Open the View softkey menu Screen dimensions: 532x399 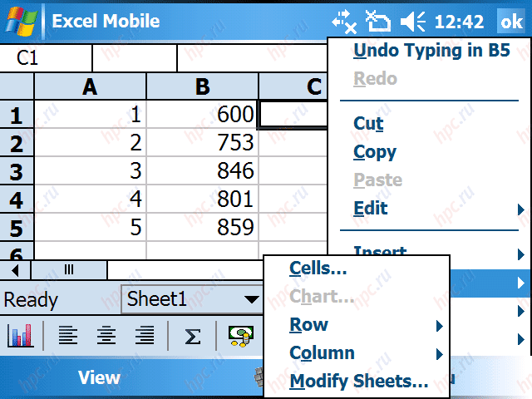coord(99,377)
